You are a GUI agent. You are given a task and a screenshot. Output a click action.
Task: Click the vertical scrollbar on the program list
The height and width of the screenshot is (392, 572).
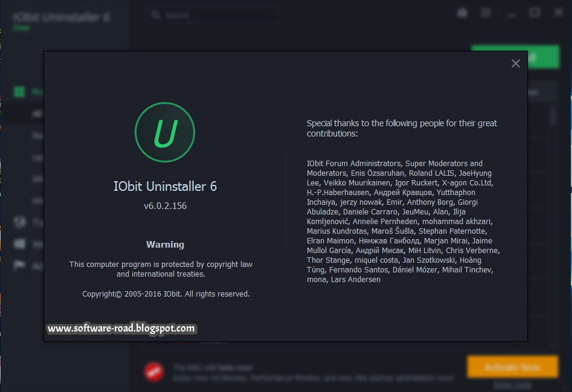tap(553, 116)
